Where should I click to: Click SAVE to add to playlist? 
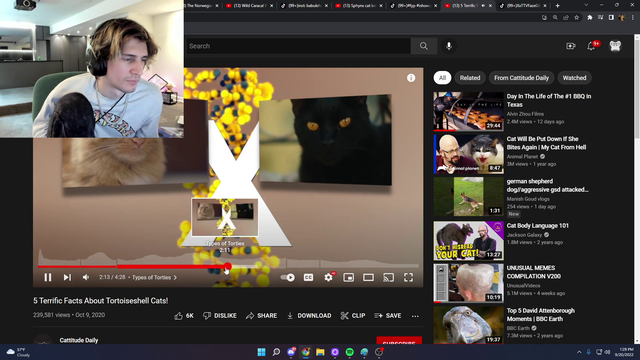[x=388, y=316]
